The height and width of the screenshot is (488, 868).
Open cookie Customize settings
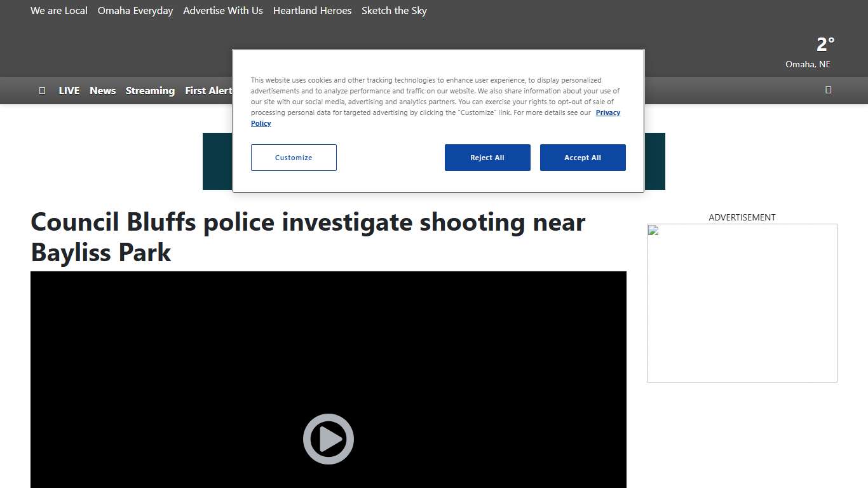(293, 158)
